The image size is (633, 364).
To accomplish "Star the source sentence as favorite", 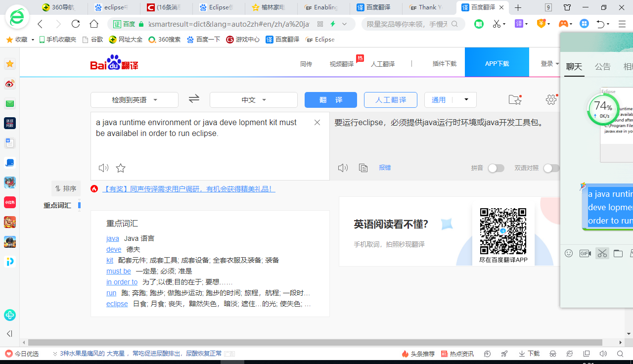I will pos(121,168).
